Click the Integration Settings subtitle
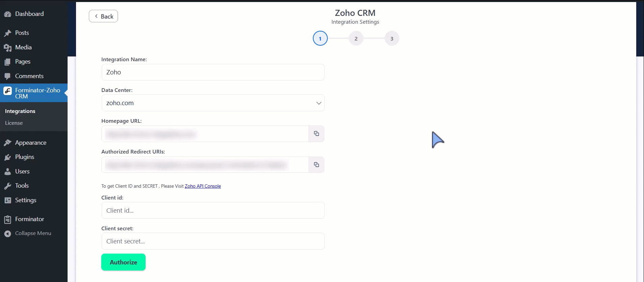The width and height of the screenshot is (644, 282). (355, 22)
